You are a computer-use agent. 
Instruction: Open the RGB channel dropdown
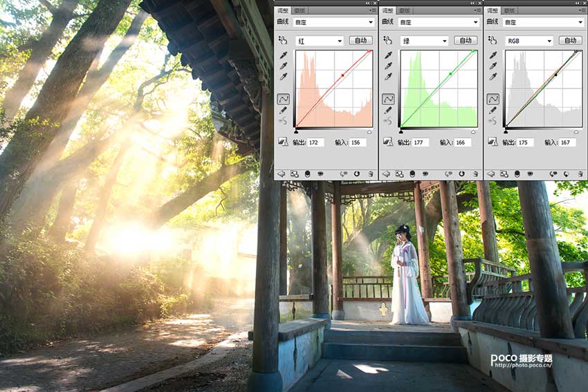529,41
